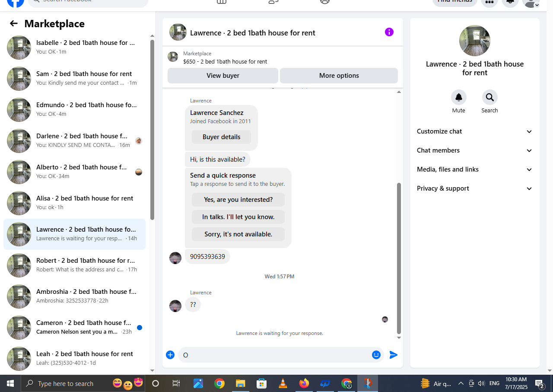Open the Facebook menu grid icon

(489, 2)
